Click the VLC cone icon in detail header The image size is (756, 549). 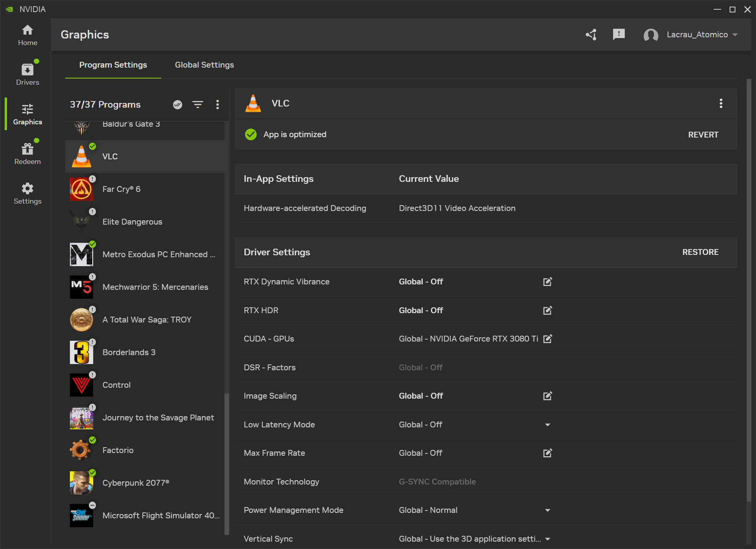coord(253,103)
